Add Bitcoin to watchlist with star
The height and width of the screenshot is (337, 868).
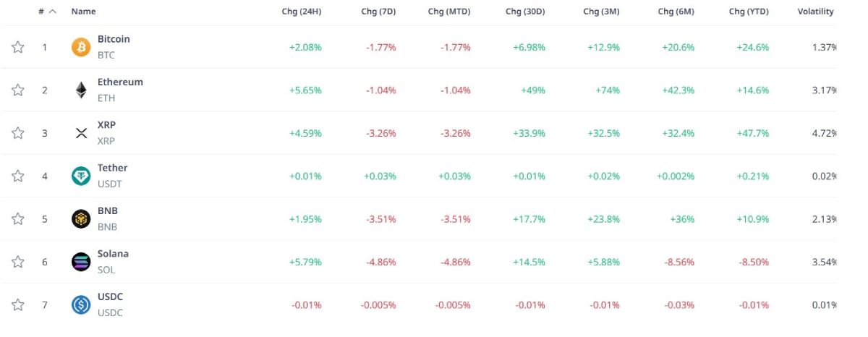point(18,47)
